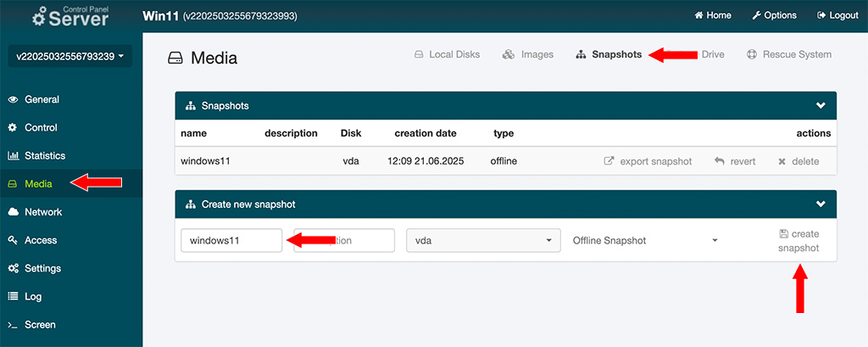Click the x icon beside delete
868x347 pixels.
[x=782, y=162]
